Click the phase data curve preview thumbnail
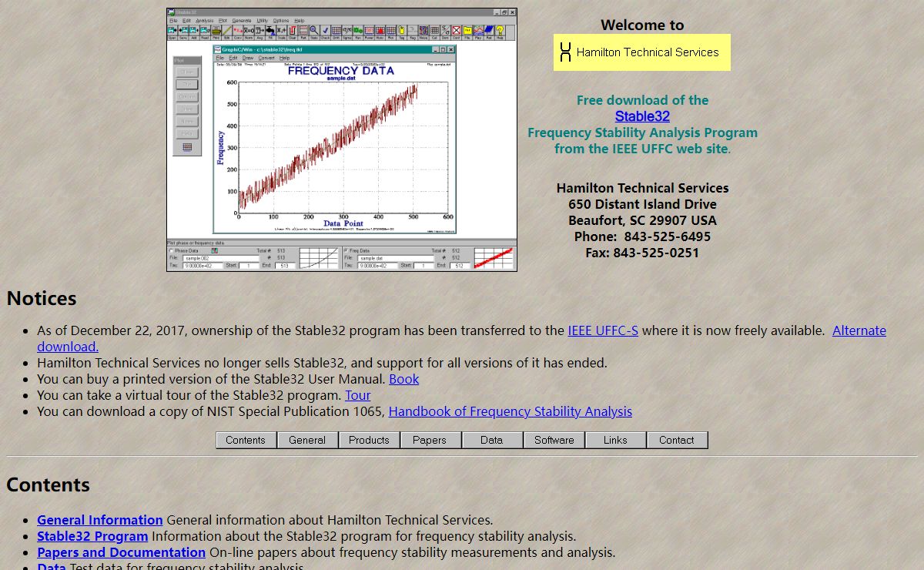The image size is (924, 570). [318, 258]
